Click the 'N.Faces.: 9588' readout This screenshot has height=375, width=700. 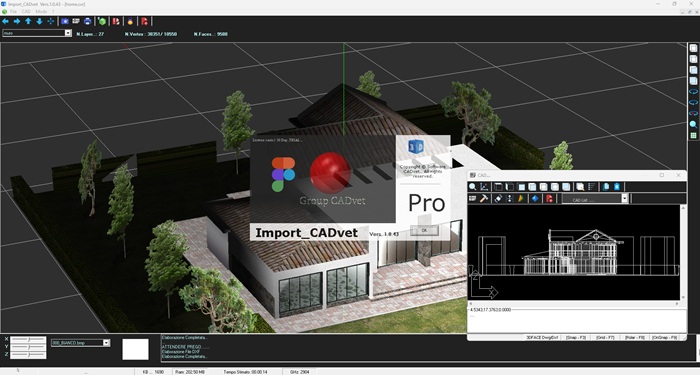coord(210,34)
